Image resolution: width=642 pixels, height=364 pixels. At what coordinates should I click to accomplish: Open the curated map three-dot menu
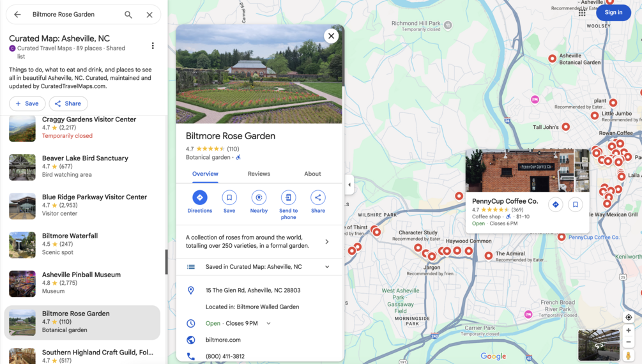pos(153,45)
